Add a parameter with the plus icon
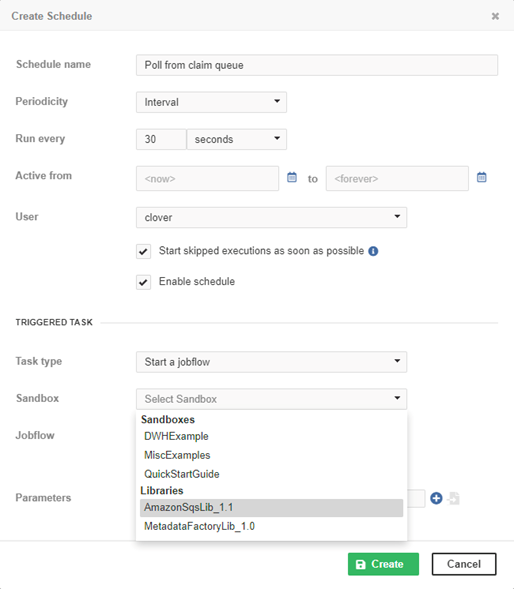 pyautogui.click(x=436, y=498)
